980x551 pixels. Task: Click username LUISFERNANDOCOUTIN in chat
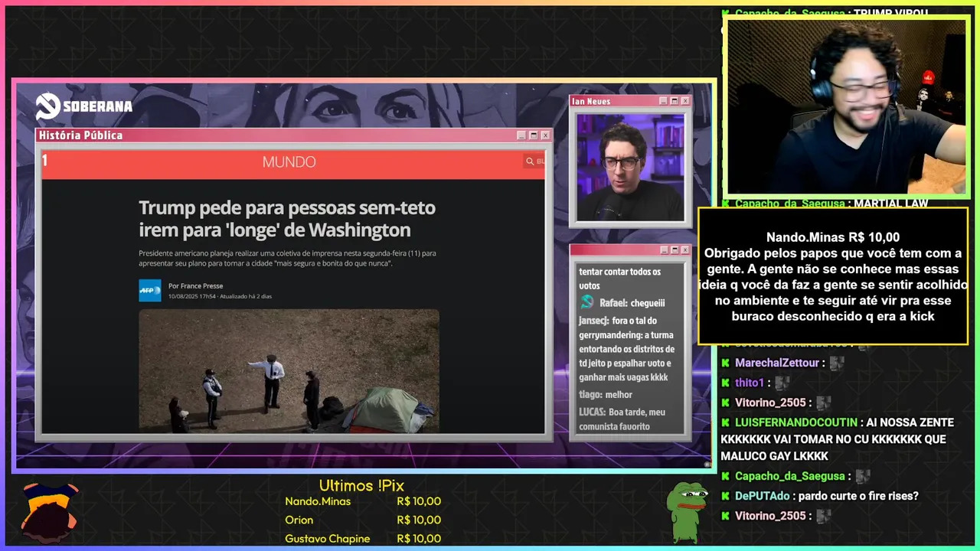pyautogui.click(x=795, y=422)
